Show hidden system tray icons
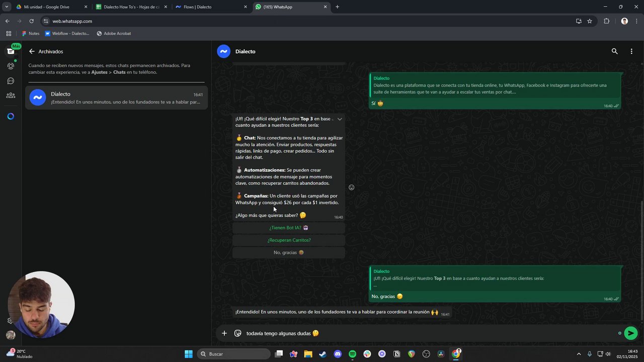 [x=579, y=354]
